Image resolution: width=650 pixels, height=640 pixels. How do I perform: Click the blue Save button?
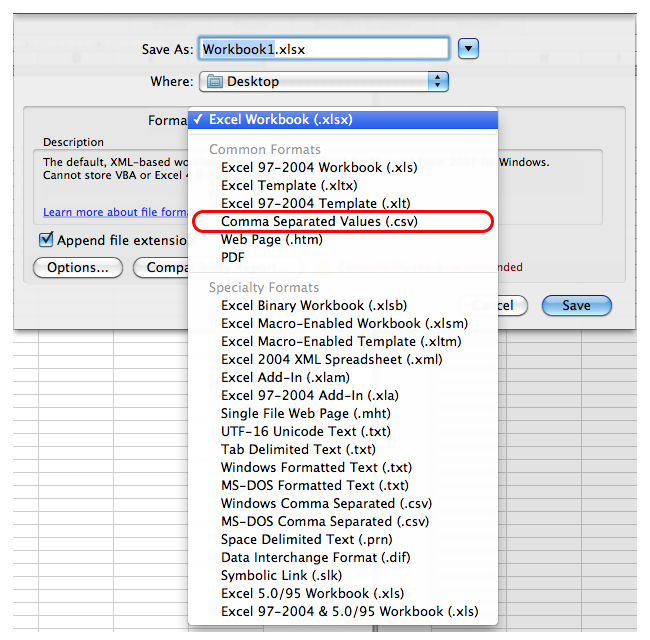point(576,305)
